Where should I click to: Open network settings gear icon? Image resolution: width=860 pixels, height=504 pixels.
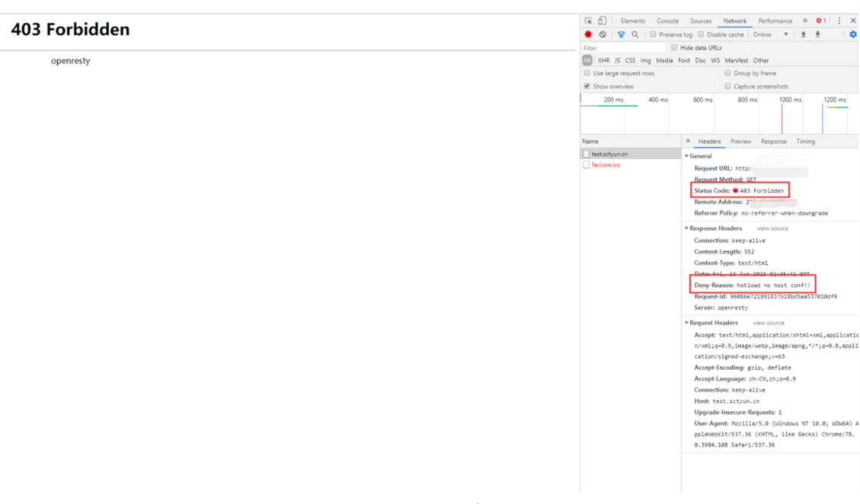(x=853, y=34)
